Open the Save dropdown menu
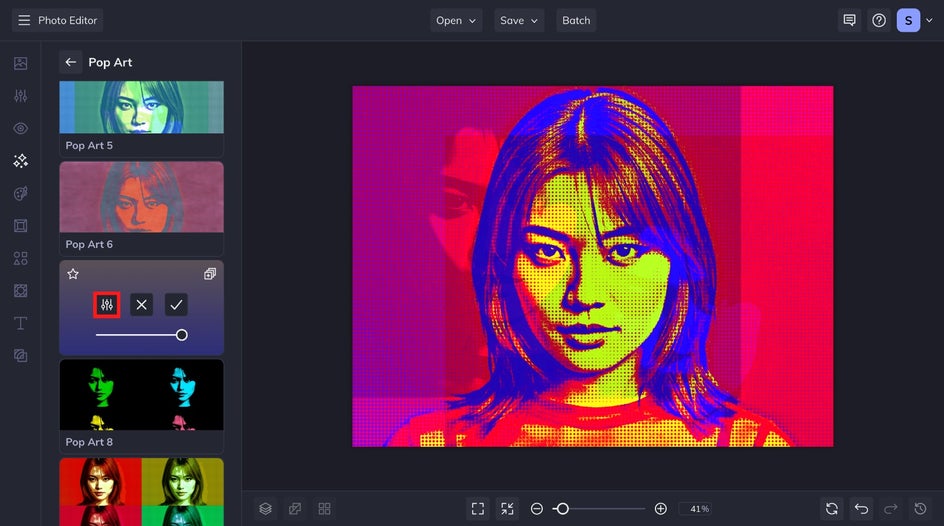944x526 pixels. (519, 20)
